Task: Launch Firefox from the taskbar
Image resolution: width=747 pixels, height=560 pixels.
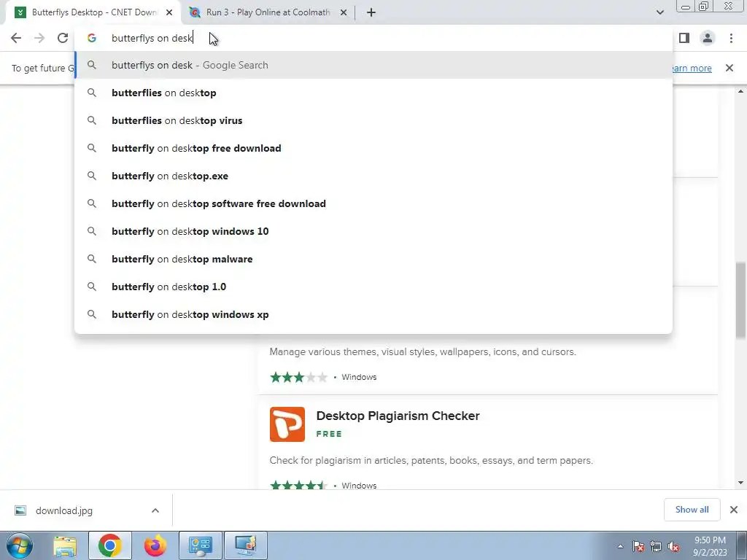Action: pos(155,545)
